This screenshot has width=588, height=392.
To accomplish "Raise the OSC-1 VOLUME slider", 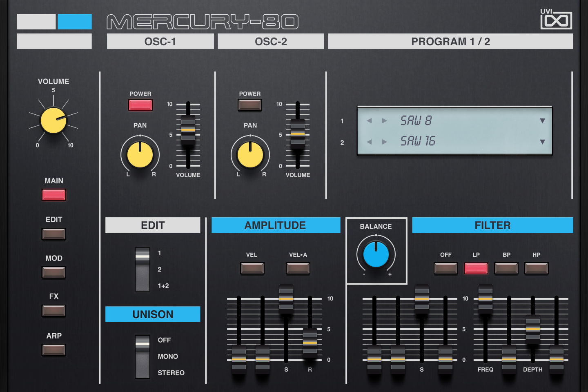I will [188, 131].
